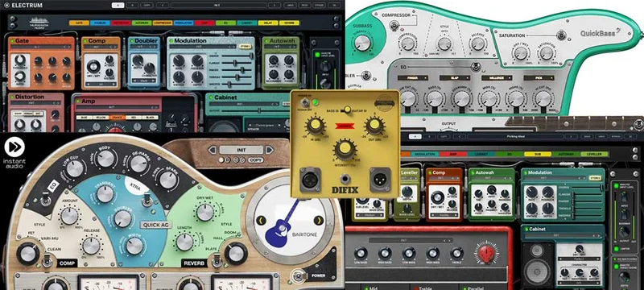The width and height of the screenshot is (644, 290).
Task: Go to previous Quick AG preset arrow
Action: tap(212, 150)
